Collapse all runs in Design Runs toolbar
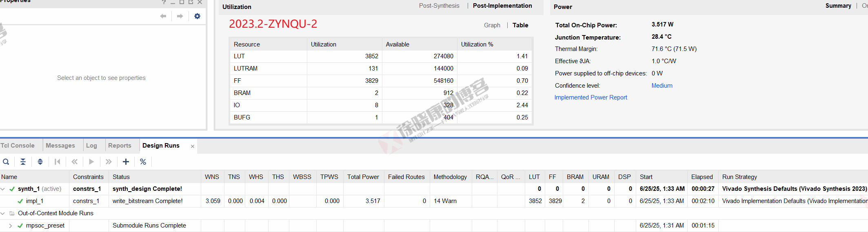868x232 pixels. (23, 162)
